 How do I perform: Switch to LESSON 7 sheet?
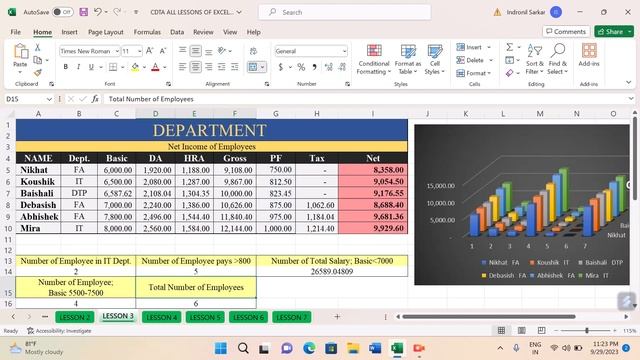coord(291,317)
